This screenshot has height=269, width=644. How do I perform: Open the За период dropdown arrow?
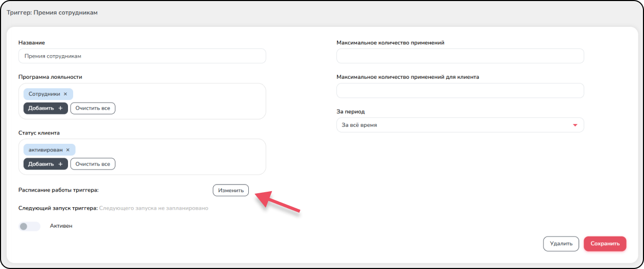[575, 125]
